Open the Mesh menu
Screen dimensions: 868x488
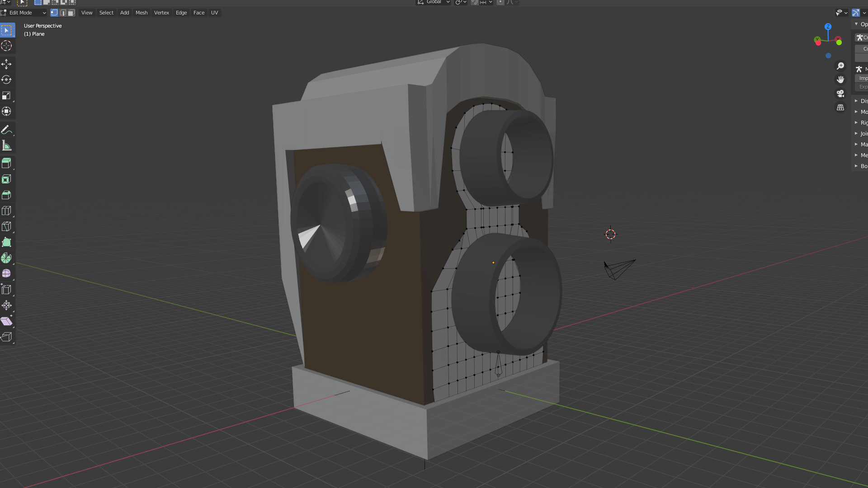142,13
